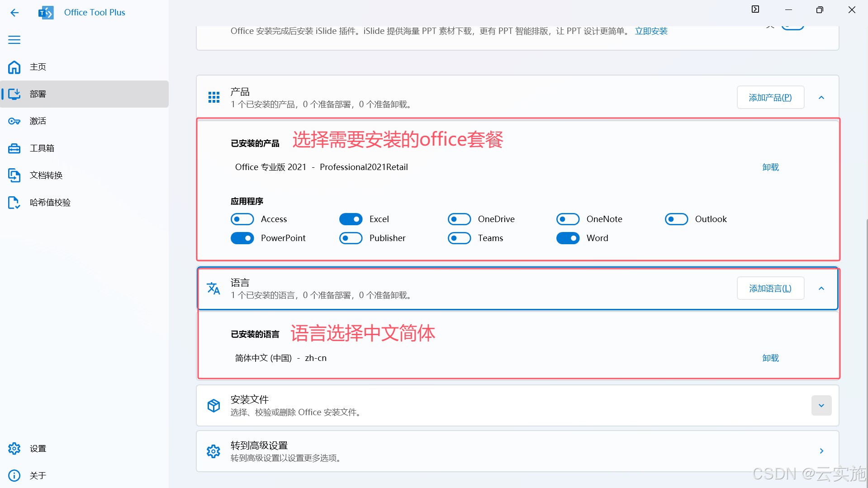Click the deploy icon in sidebar
Viewport: 868px width, 488px height.
(14, 94)
